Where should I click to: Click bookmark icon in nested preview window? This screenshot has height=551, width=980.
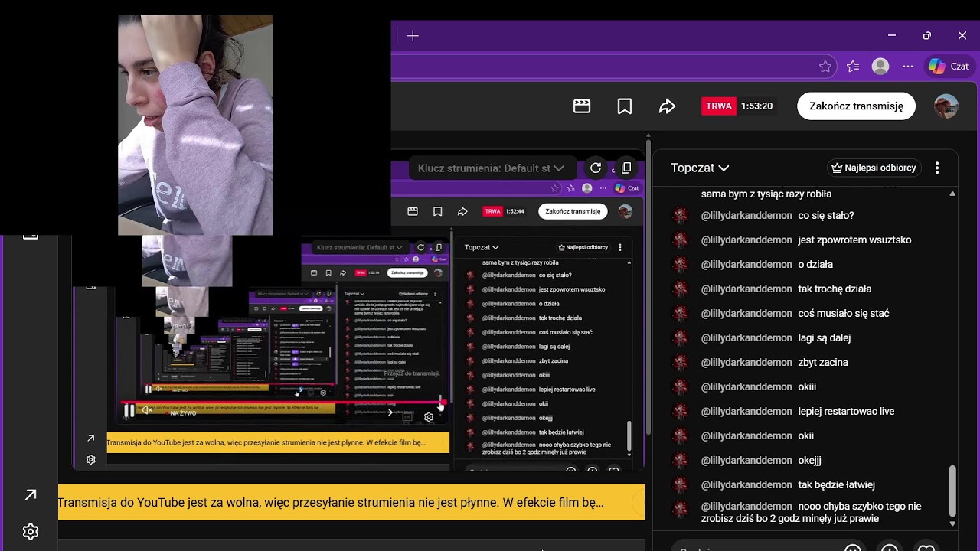(x=438, y=211)
